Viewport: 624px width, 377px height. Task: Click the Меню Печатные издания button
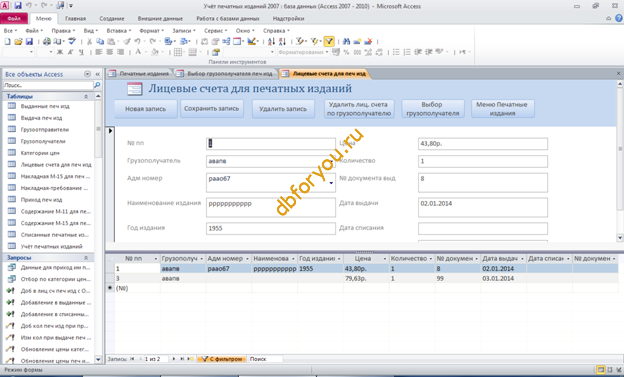502,109
